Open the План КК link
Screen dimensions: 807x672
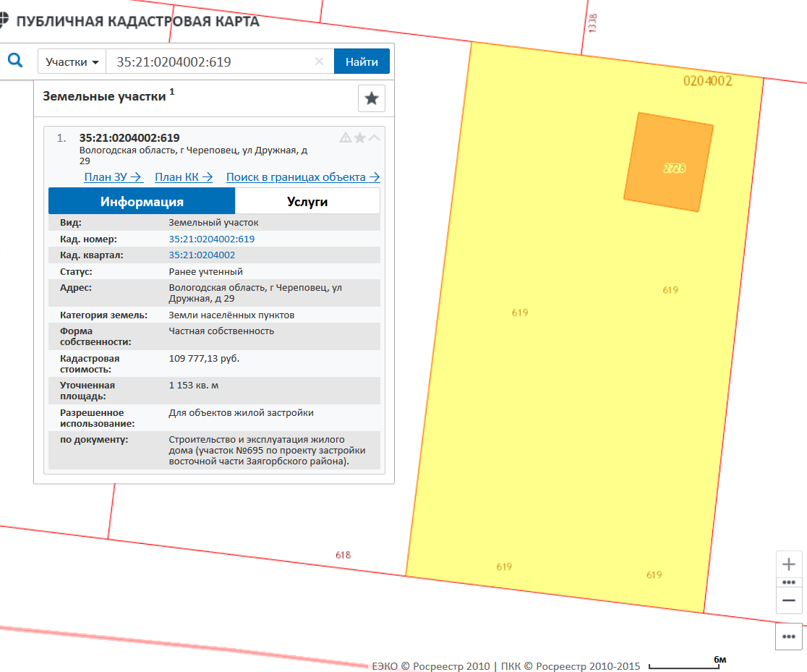184,177
